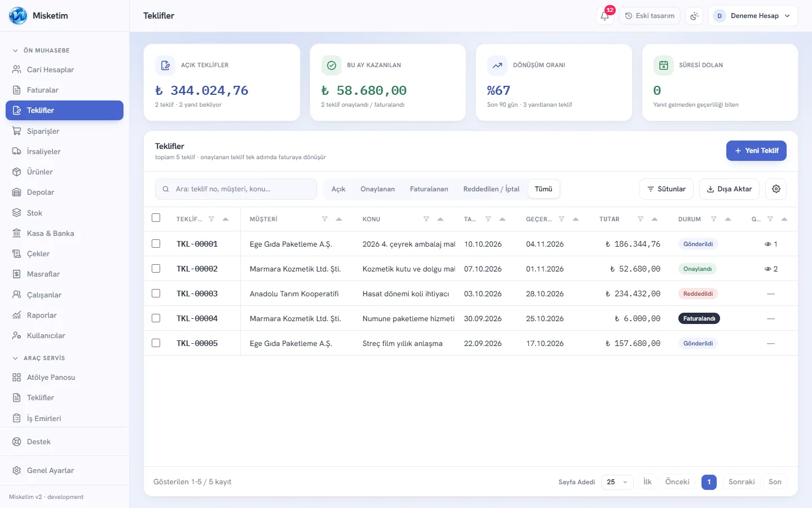Image resolution: width=812 pixels, height=508 pixels.
Task: Click the filter icon in Müşteri column
Action: point(325,219)
